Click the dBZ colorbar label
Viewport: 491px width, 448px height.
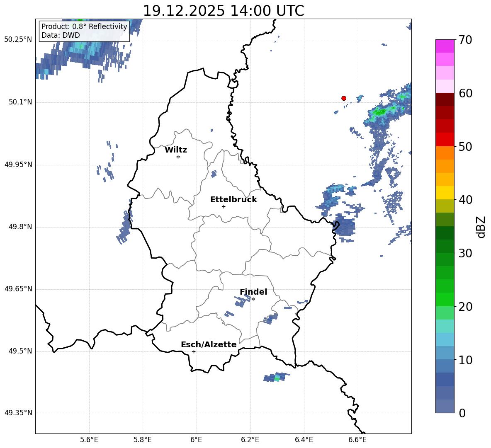[x=481, y=227]
